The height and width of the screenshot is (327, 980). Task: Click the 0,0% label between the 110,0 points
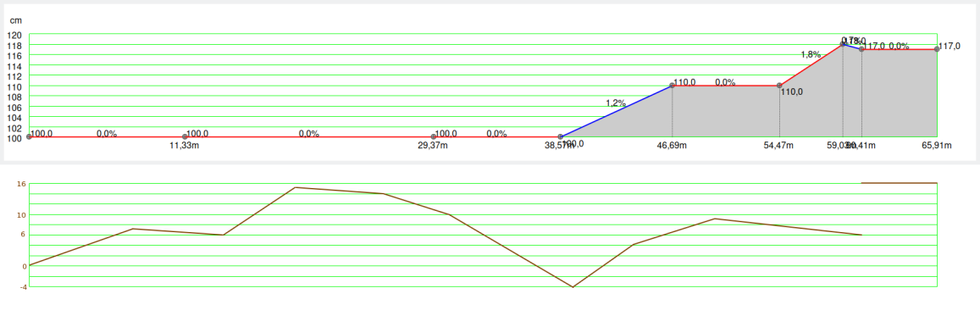(725, 82)
